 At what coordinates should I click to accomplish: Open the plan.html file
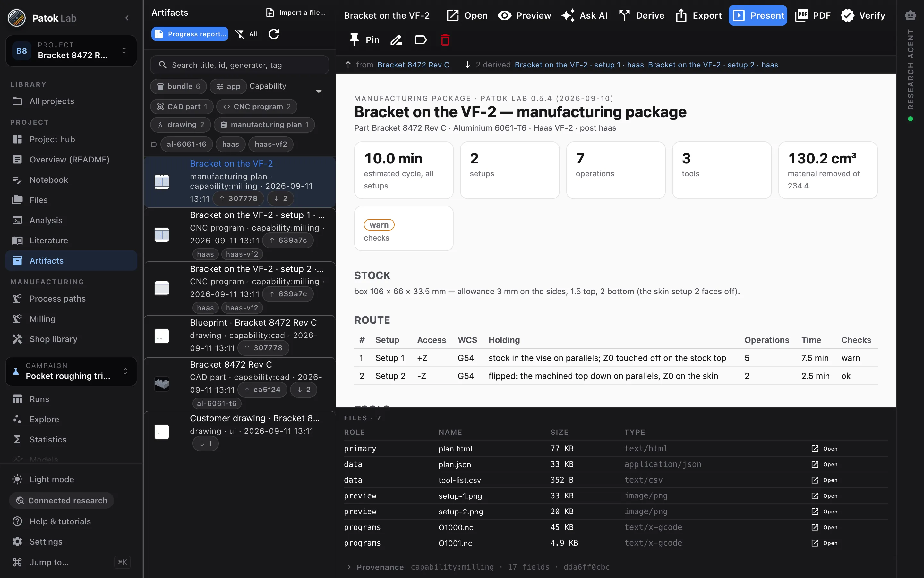point(824,448)
